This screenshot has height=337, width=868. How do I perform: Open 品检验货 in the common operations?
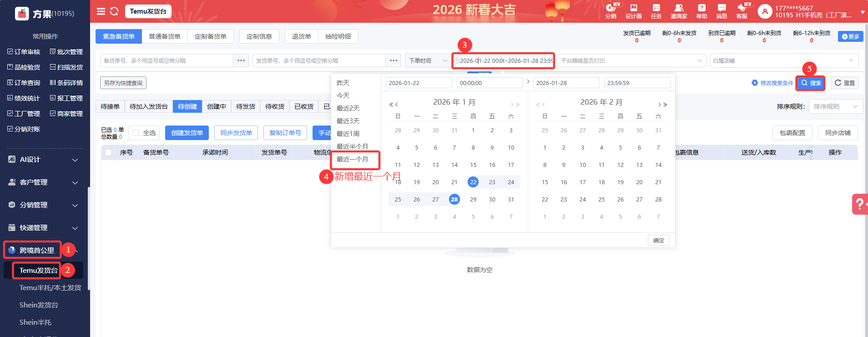click(24, 67)
